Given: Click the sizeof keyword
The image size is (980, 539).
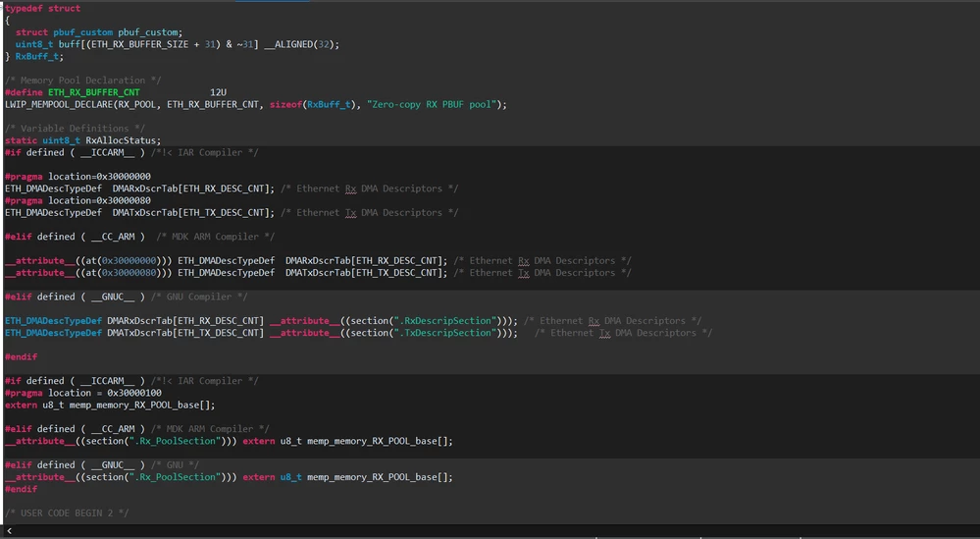Looking at the screenshot, I should 285,104.
